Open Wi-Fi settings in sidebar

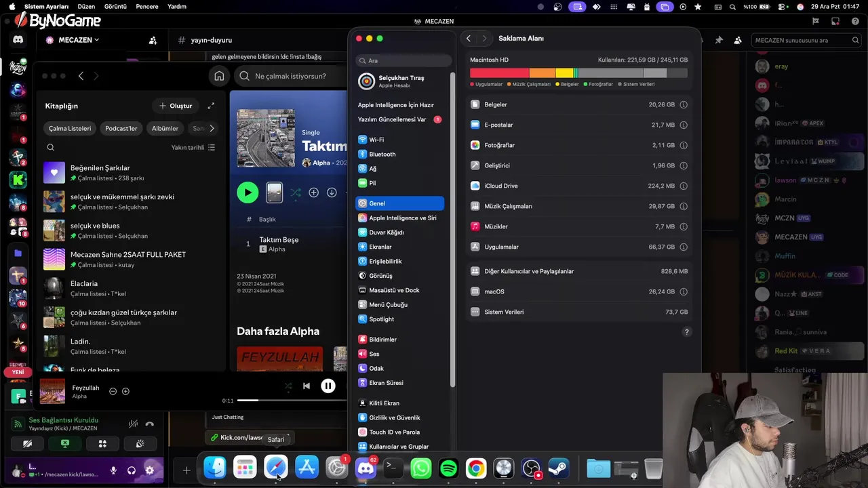pyautogui.click(x=400, y=140)
